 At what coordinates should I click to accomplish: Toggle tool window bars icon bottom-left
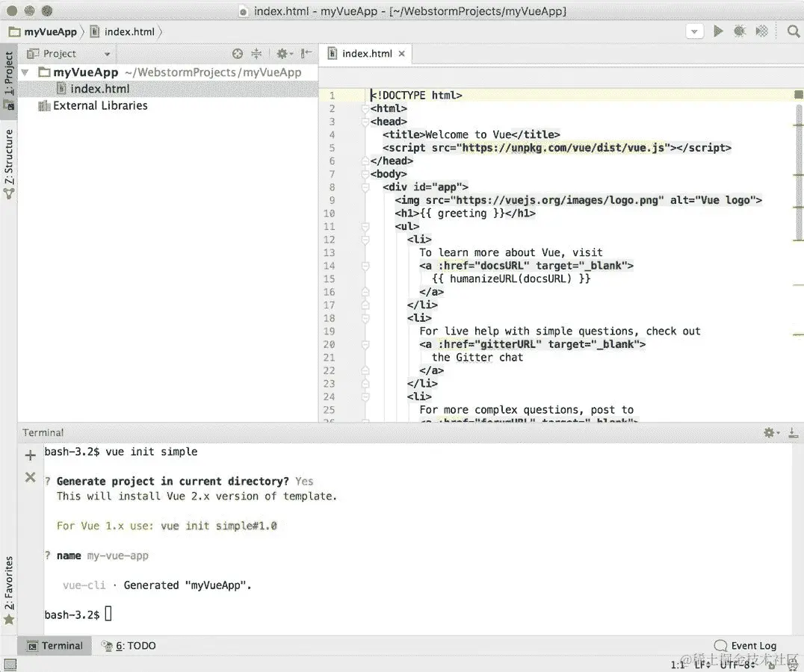tap(10, 665)
